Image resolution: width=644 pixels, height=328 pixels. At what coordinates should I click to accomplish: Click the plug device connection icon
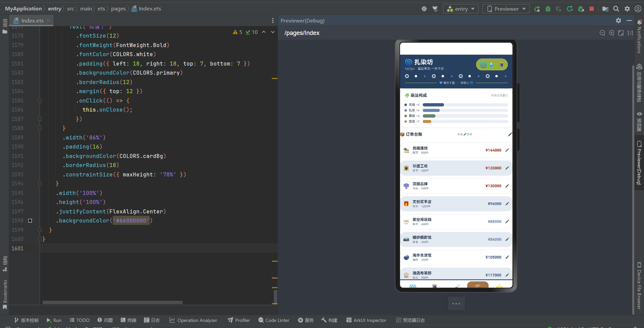(435, 9)
